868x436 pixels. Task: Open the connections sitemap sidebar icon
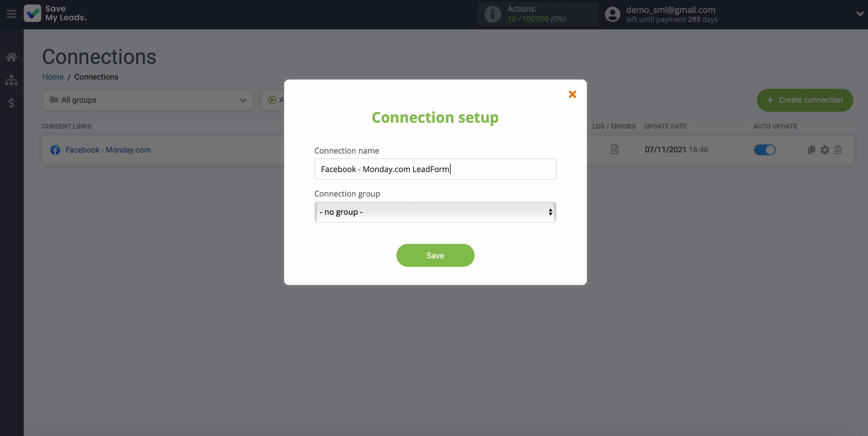click(x=11, y=80)
